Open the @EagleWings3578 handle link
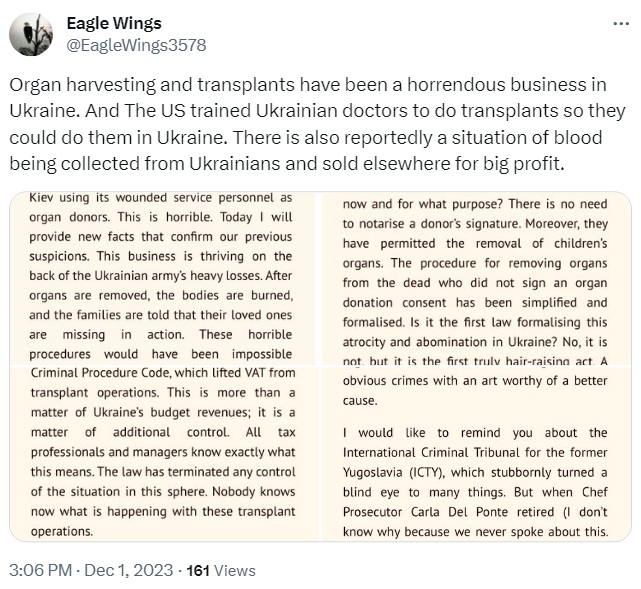This screenshot has height=589, width=641. [136, 45]
